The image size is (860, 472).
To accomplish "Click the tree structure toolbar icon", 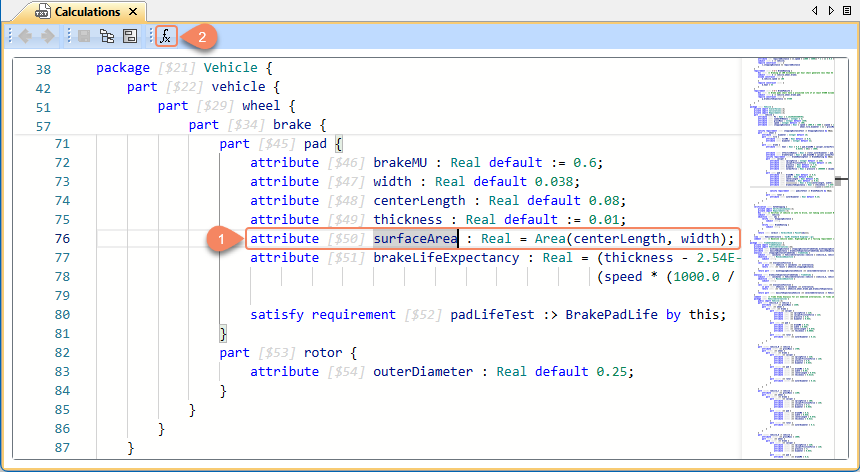I will 108,37.
